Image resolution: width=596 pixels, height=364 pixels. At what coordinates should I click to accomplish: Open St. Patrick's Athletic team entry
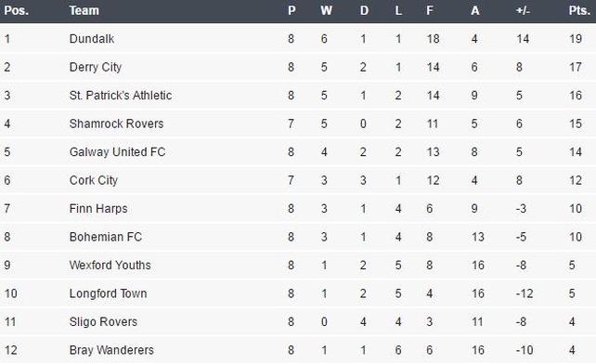pos(121,95)
